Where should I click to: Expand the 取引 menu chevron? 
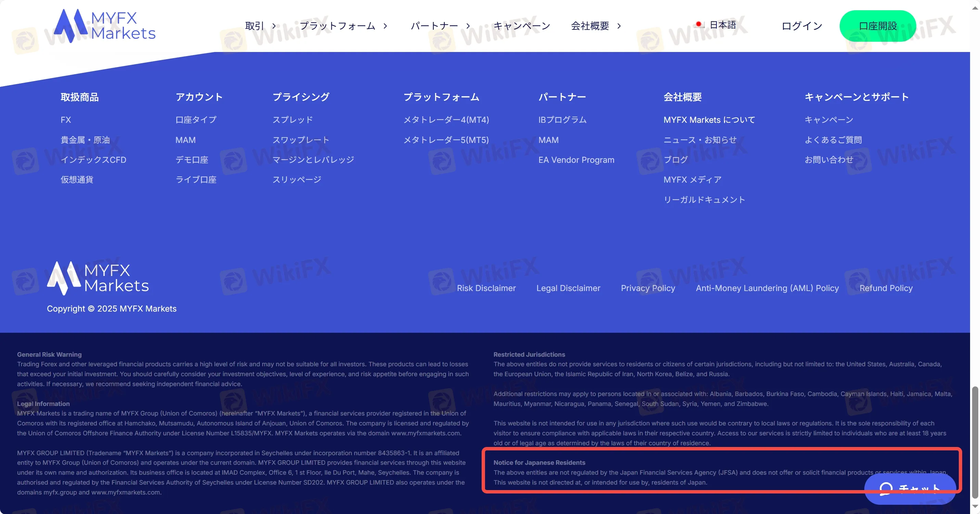point(274,26)
